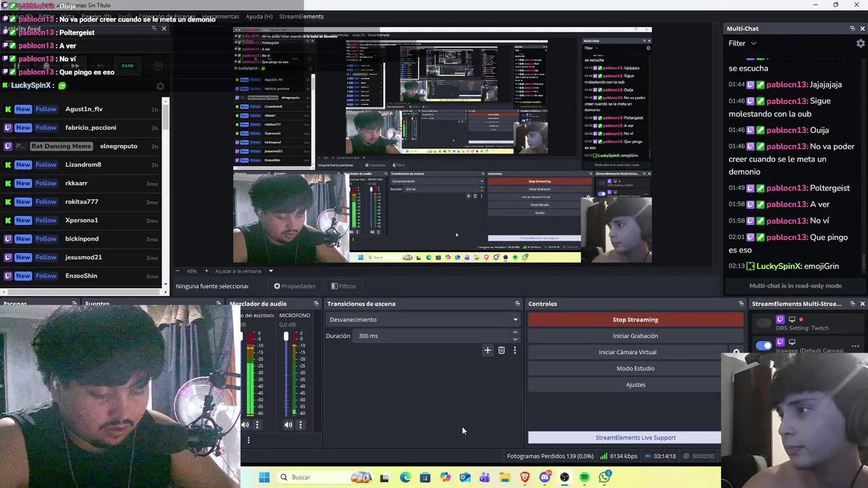The width and height of the screenshot is (868, 488).
Task: Switch to OBS Studio taskbar icon
Action: point(564,477)
